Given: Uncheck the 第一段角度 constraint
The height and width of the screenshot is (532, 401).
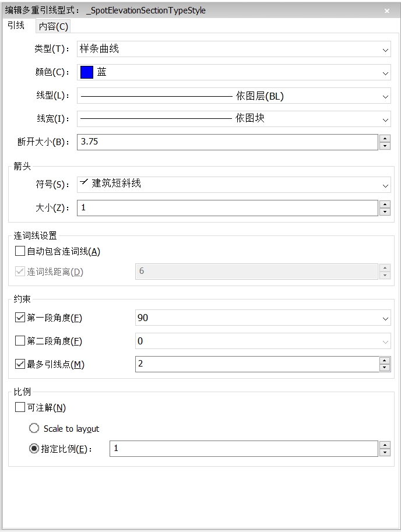Looking at the screenshot, I should pos(20,318).
